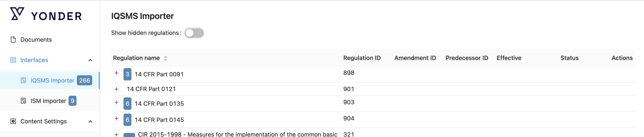Image resolution: width=644 pixels, height=137 pixels.
Task: Click the Yonder logo icon
Action: pyautogui.click(x=17, y=14)
